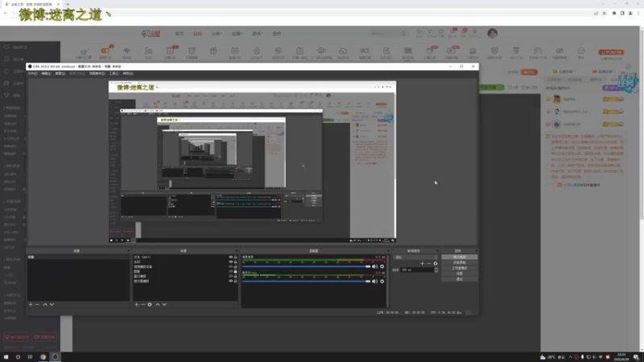644x362 pixels.
Task: Expand Controls dock header menu
Action: click(476, 250)
